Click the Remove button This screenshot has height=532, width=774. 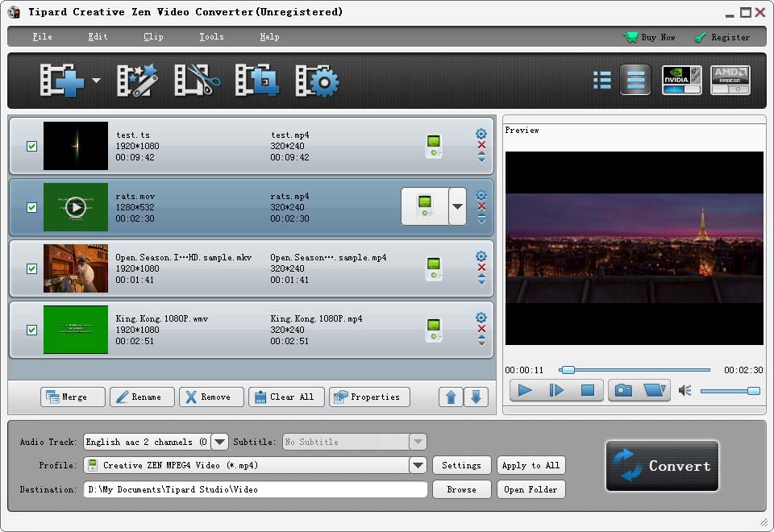click(212, 397)
